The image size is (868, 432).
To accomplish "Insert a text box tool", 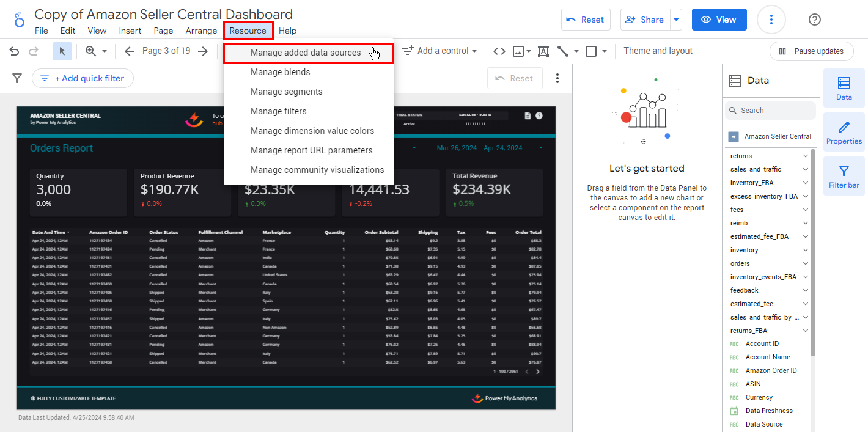I will tap(543, 51).
